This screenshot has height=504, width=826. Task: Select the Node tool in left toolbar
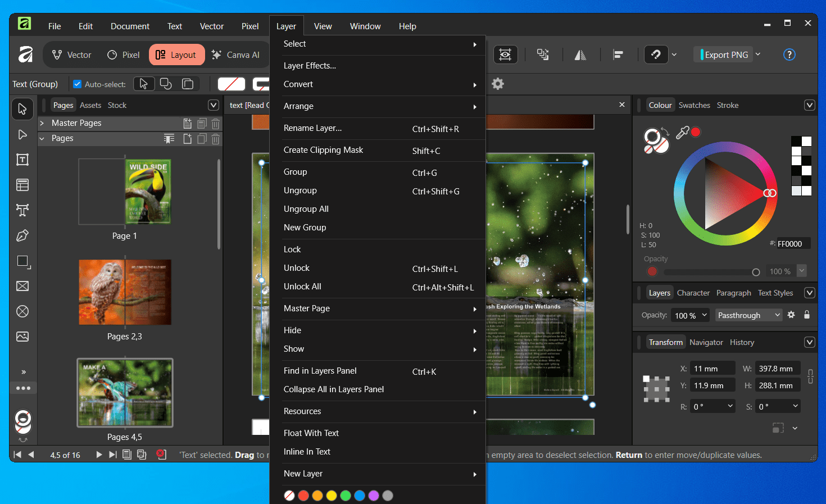coord(22,135)
